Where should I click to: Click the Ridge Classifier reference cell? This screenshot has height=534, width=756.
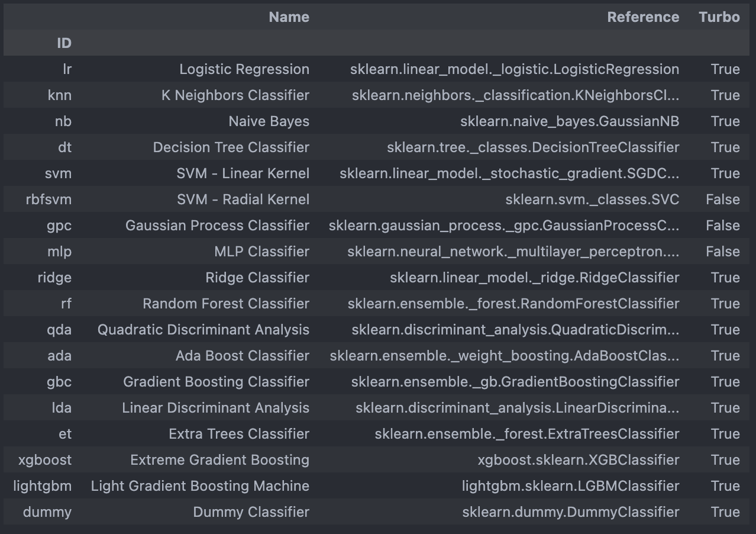pos(534,278)
